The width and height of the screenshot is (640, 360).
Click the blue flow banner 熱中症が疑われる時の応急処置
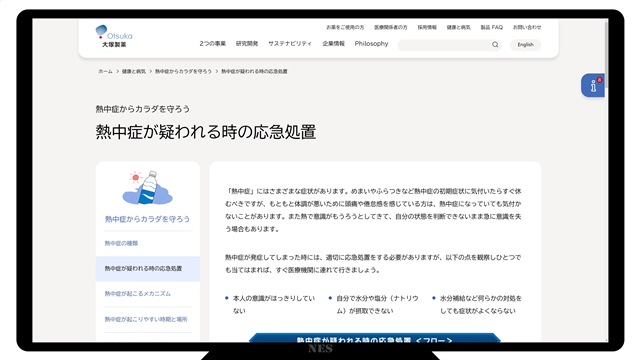tap(375, 338)
